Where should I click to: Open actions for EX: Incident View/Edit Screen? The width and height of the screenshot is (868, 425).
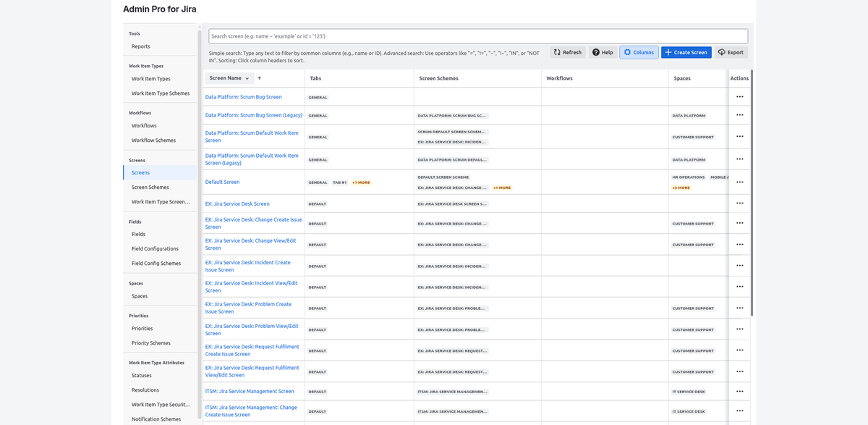point(739,286)
